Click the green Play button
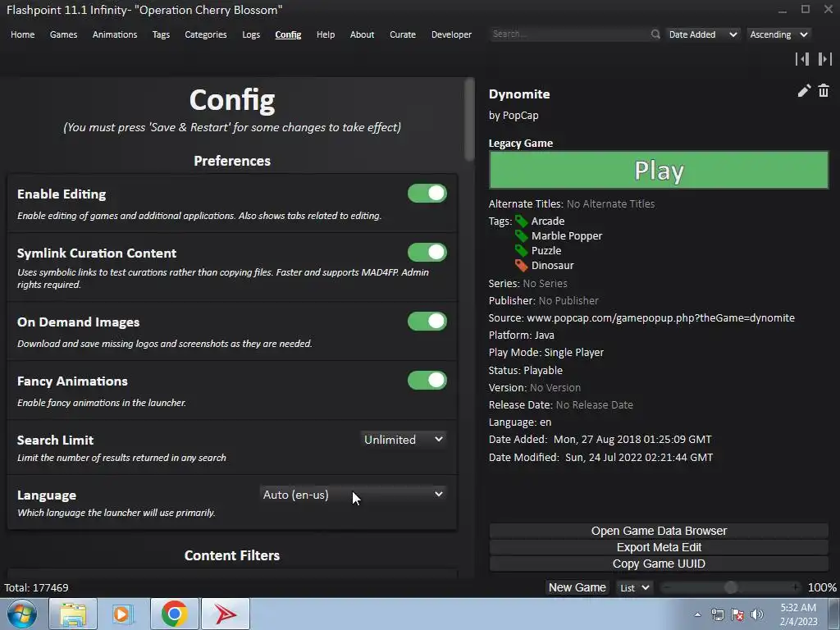Image resolution: width=840 pixels, height=630 pixels. pos(659,170)
